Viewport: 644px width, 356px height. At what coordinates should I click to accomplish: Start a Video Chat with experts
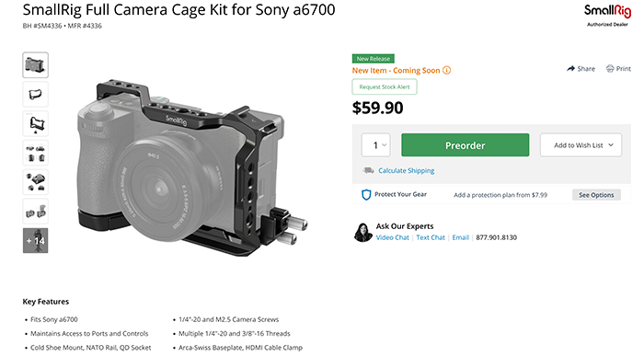click(x=392, y=237)
